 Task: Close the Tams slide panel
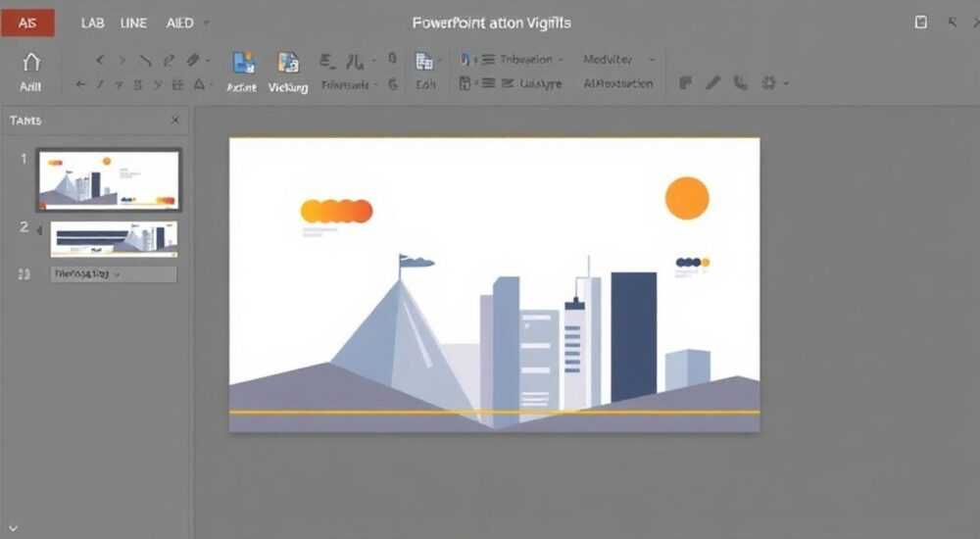(x=175, y=121)
